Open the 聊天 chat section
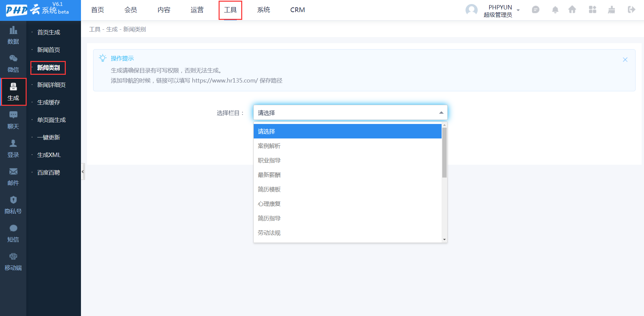 [13, 120]
